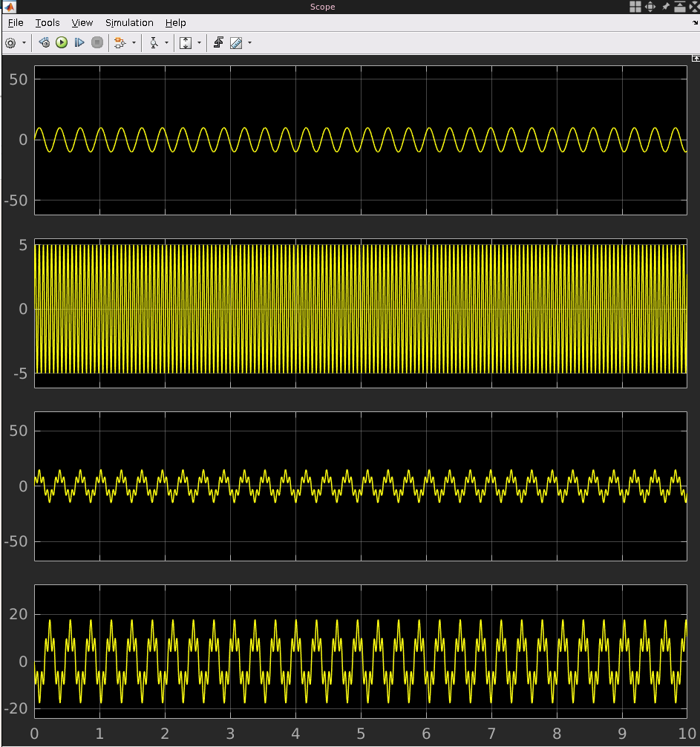Click the Stop simulation button

tap(97, 43)
